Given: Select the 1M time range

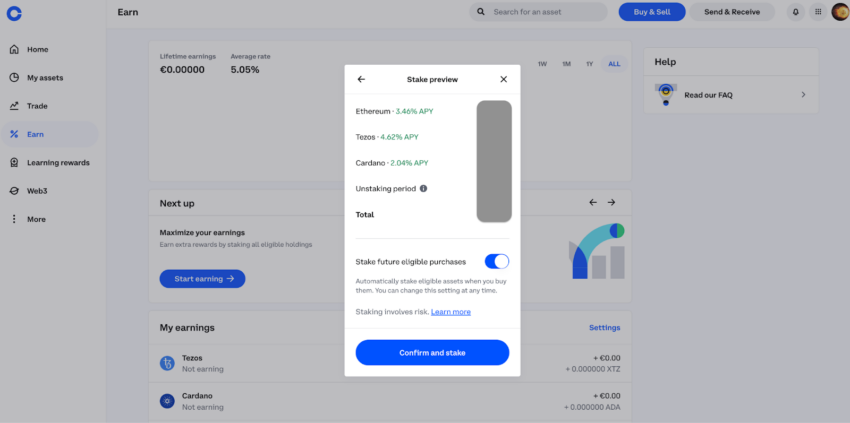Looking at the screenshot, I should 566,64.
